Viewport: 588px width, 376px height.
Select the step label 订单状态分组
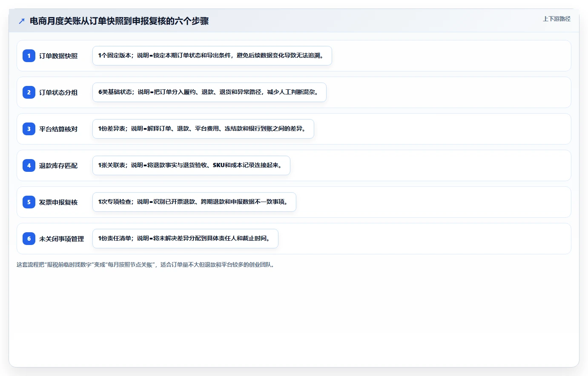point(58,92)
